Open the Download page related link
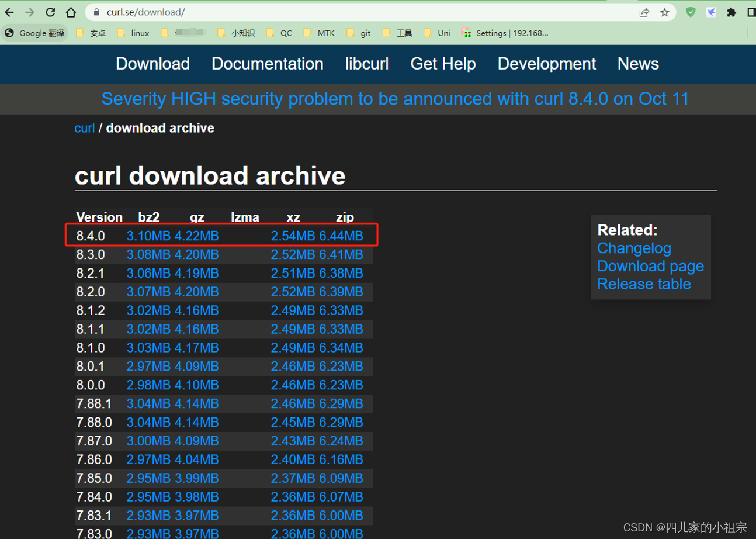This screenshot has width=756, height=539. tap(650, 266)
